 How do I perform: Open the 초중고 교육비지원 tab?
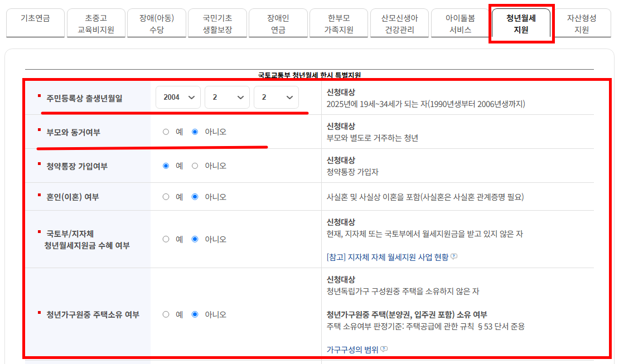96,23
